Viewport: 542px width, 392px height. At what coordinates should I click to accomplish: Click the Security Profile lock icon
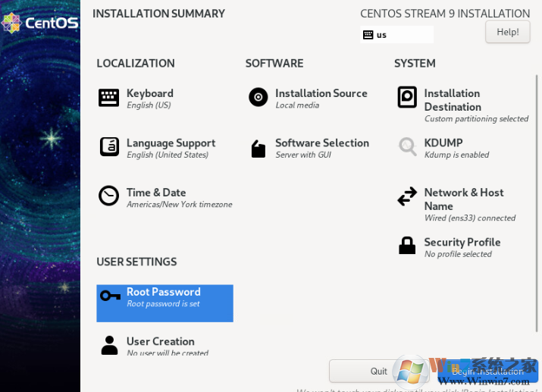(x=407, y=246)
